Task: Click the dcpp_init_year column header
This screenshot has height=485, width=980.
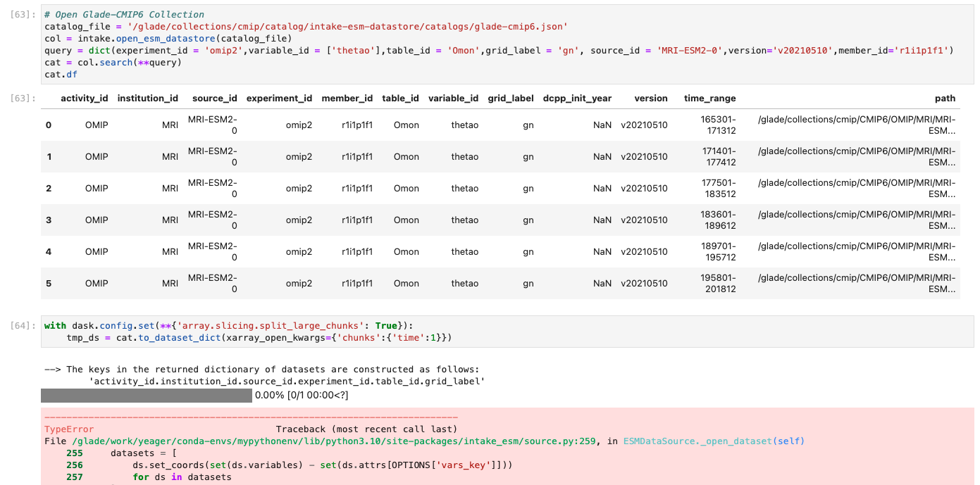Action: pyautogui.click(x=577, y=99)
